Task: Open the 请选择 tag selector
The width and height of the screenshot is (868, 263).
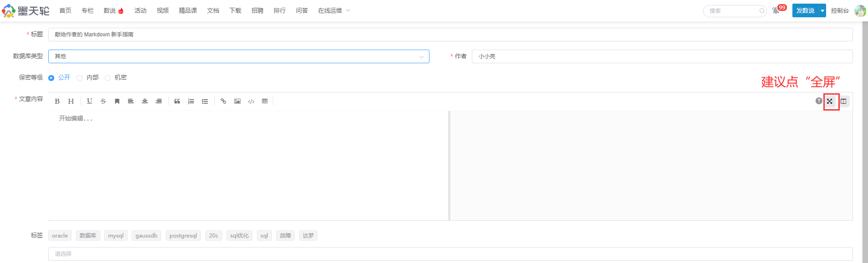Action: [x=450, y=254]
